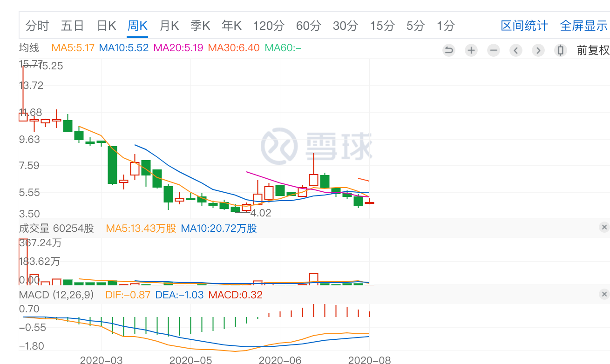Click 全屏显示 to go fullscreen
The width and height of the screenshot is (610, 364).
tap(583, 26)
